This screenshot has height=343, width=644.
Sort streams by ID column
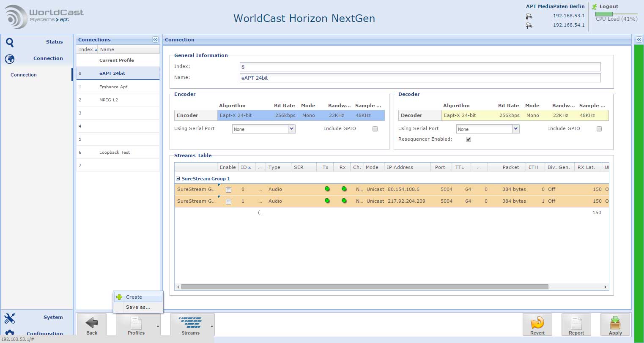[x=247, y=167]
